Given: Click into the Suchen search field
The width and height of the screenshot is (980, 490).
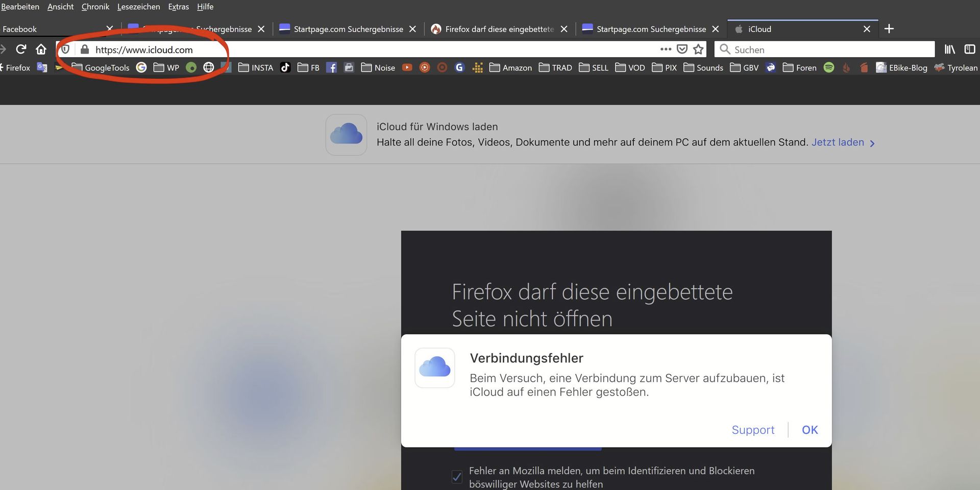Looking at the screenshot, I should (824, 49).
